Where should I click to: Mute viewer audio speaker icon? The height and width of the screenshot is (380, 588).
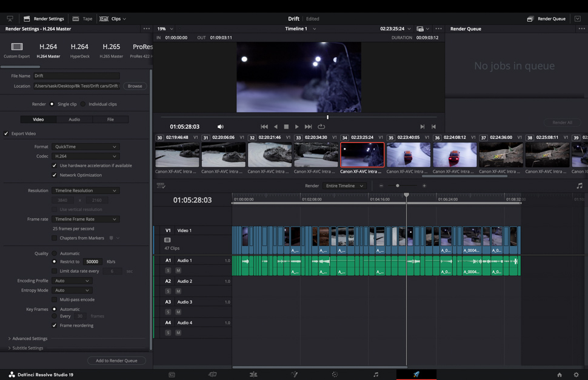(221, 127)
